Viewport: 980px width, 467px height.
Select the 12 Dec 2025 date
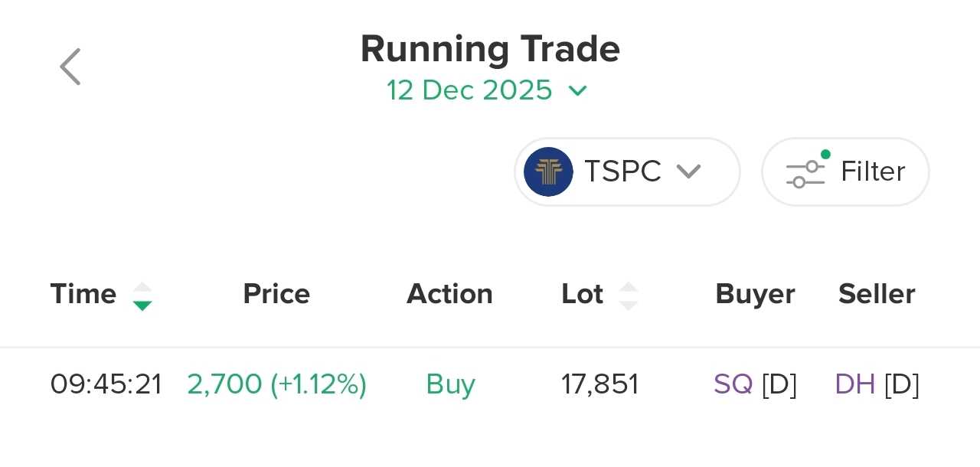coord(469,90)
